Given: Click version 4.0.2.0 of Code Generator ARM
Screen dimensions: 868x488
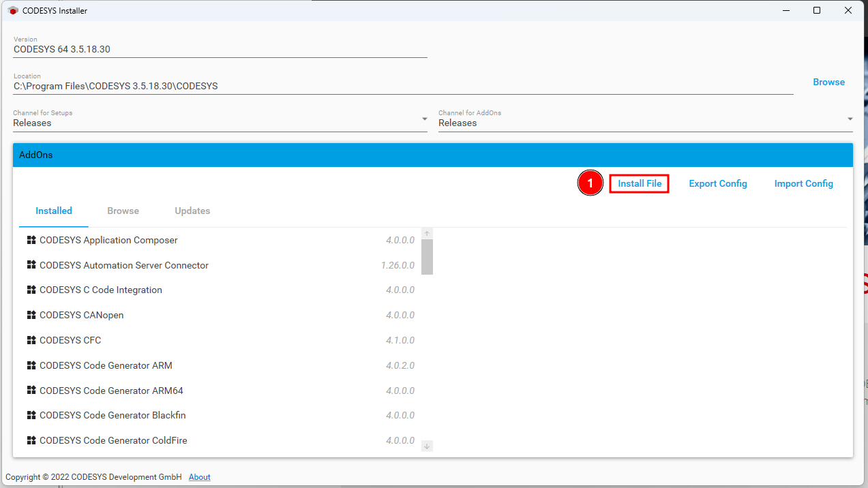Looking at the screenshot, I should 400,365.
